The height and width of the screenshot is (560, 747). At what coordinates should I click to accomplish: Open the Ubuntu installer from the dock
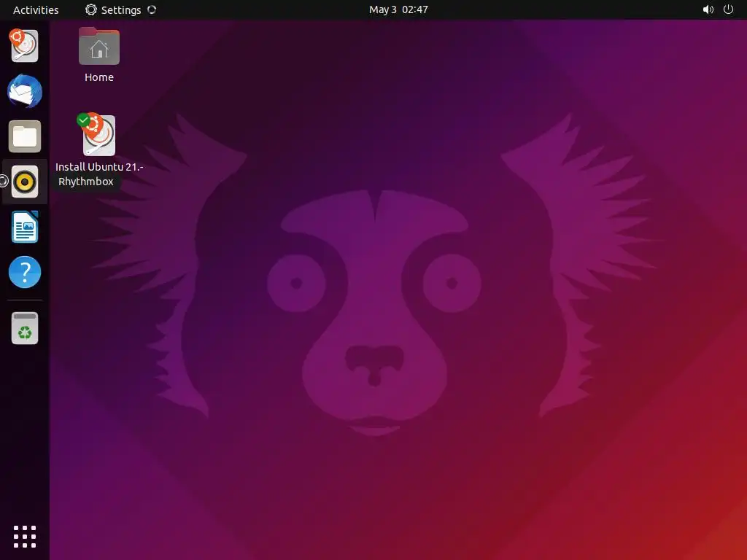pyautogui.click(x=24, y=45)
